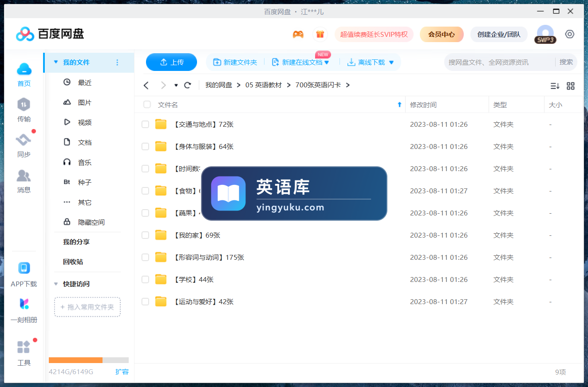The height and width of the screenshot is (387, 588).
Task: Open the 首页 home cloud icon
Action: (24, 69)
